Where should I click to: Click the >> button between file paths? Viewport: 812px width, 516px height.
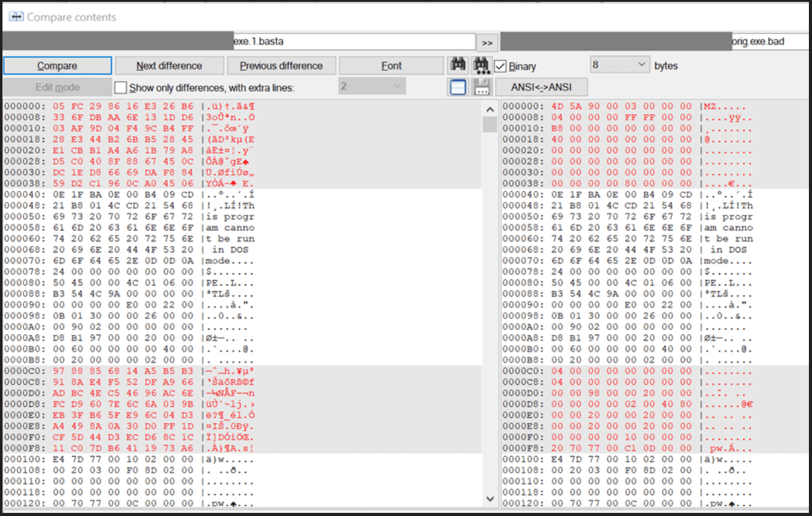tap(487, 43)
